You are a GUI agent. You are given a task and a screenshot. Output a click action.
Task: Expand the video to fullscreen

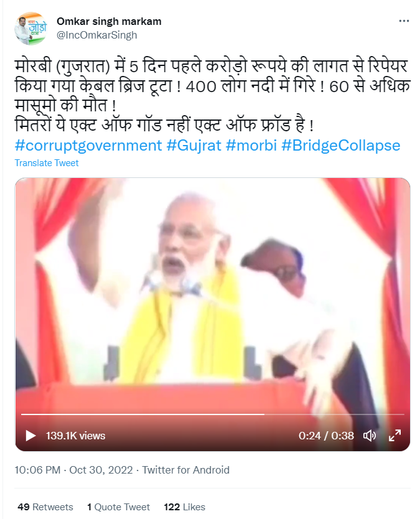point(394,436)
